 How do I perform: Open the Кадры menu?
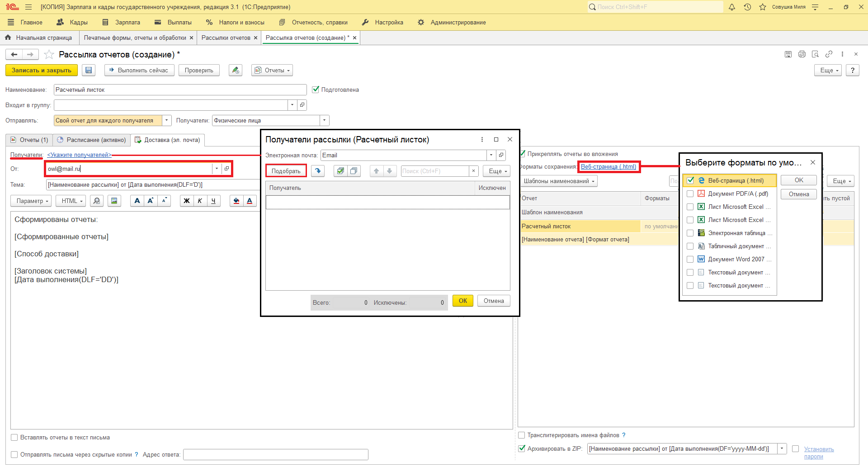pyautogui.click(x=72, y=22)
